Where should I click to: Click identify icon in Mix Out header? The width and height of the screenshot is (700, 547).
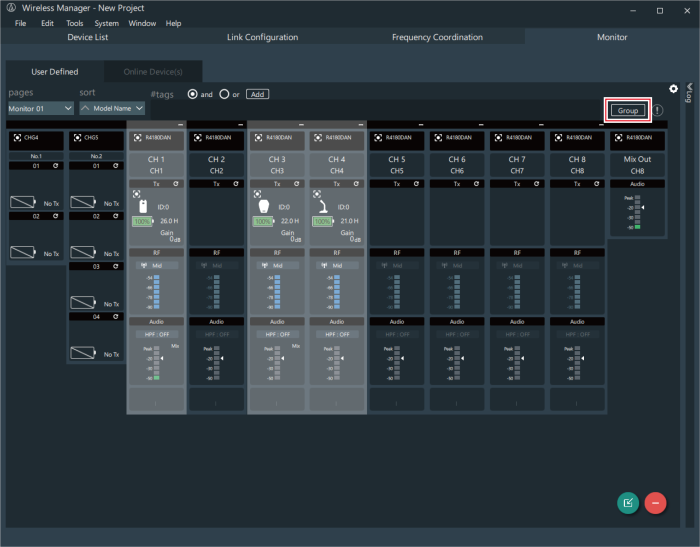coord(618,138)
